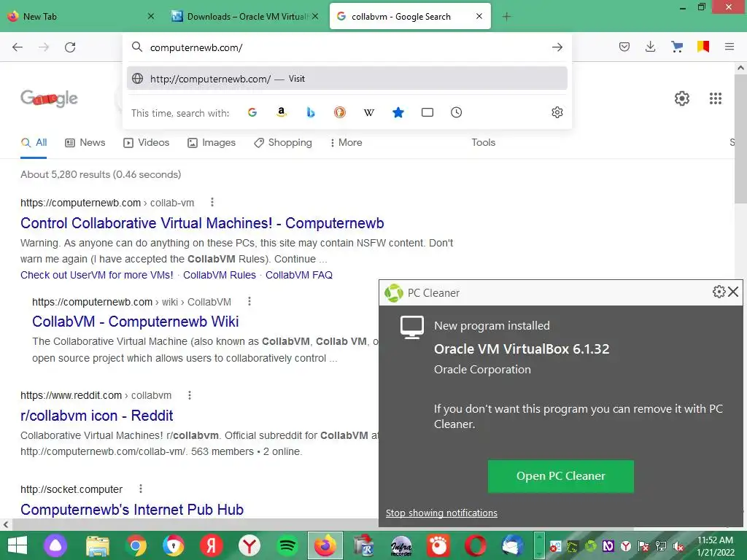
Task: Select the News search tab
Action: tap(85, 142)
